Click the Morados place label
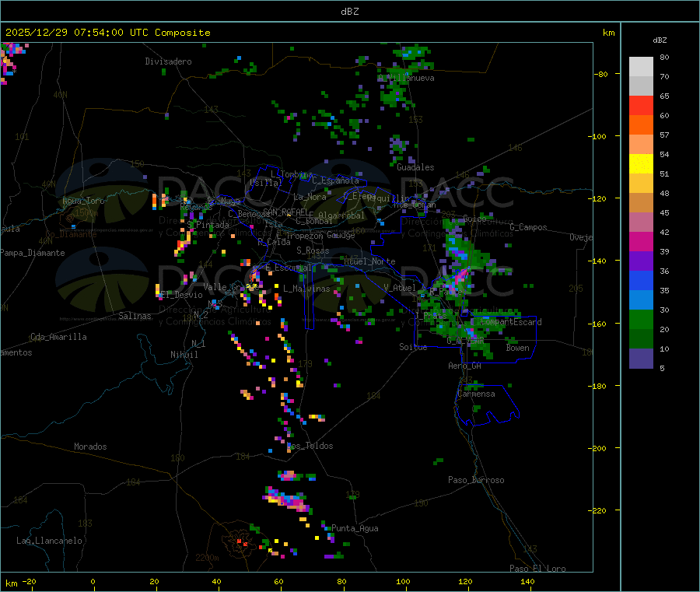This screenshot has width=700, height=592. (x=90, y=447)
